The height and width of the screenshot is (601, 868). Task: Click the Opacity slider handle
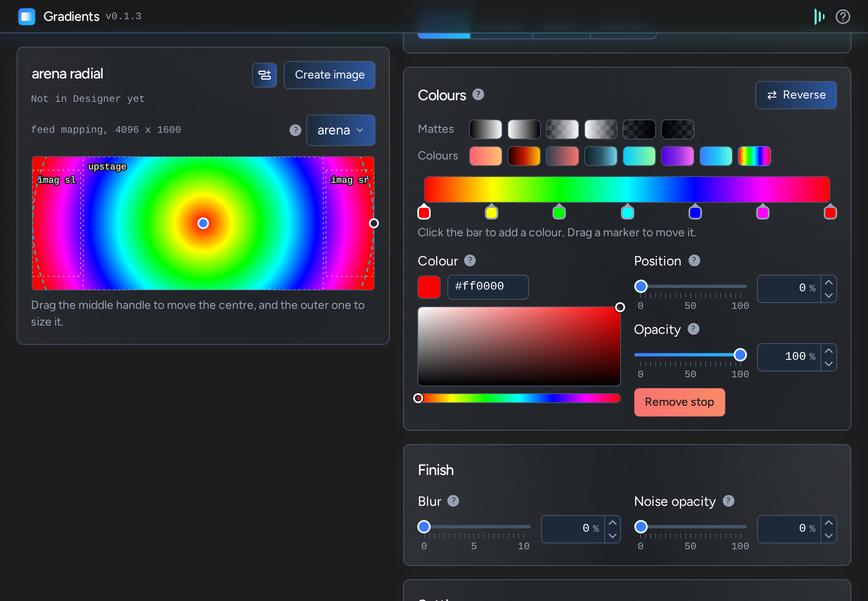(740, 355)
